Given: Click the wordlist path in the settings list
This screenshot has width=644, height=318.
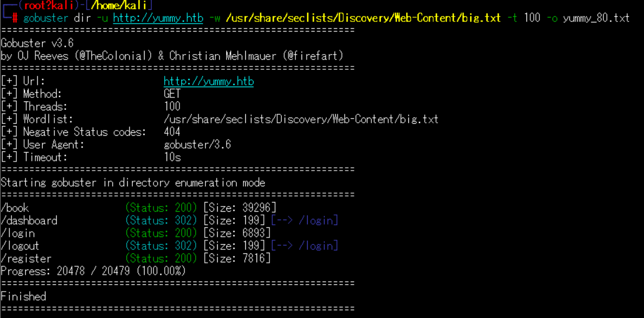Looking at the screenshot, I should point(301,119).
